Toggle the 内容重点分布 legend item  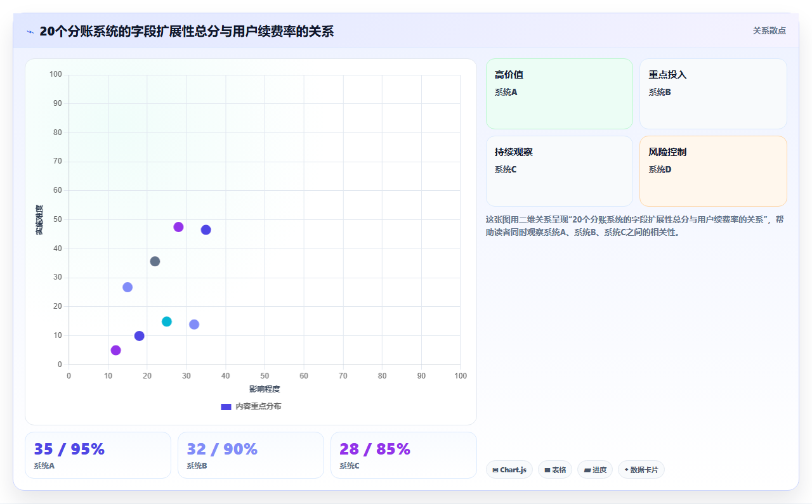pyautogui.click(x=251, y=406)
